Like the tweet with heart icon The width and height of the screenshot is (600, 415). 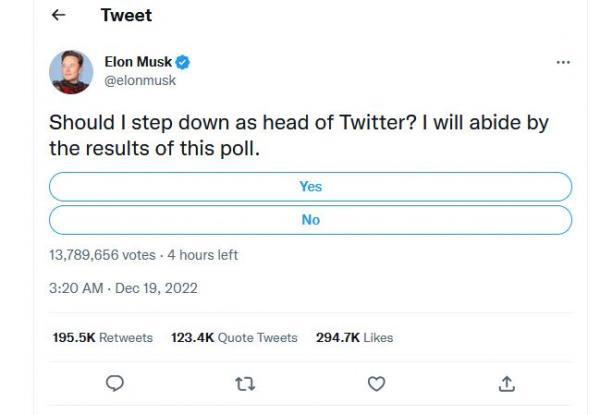(376, 383)
